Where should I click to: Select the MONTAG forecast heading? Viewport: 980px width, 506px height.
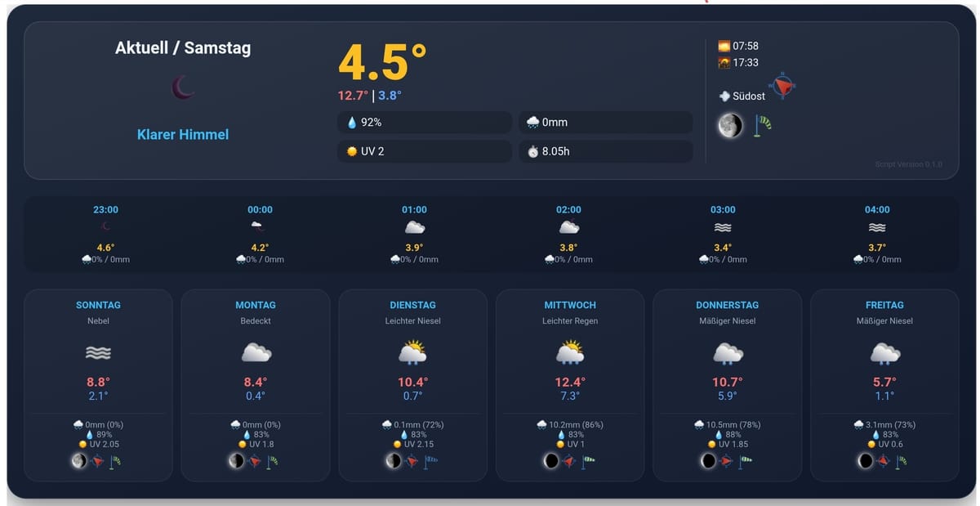click(x=256, y=305)
